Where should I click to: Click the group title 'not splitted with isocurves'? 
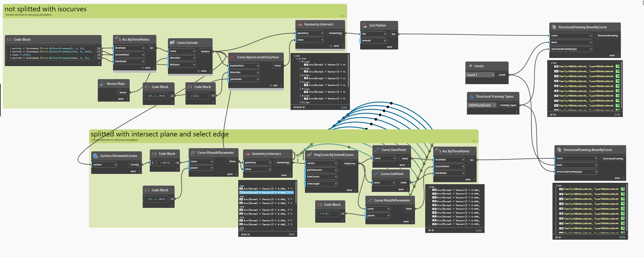46,9
